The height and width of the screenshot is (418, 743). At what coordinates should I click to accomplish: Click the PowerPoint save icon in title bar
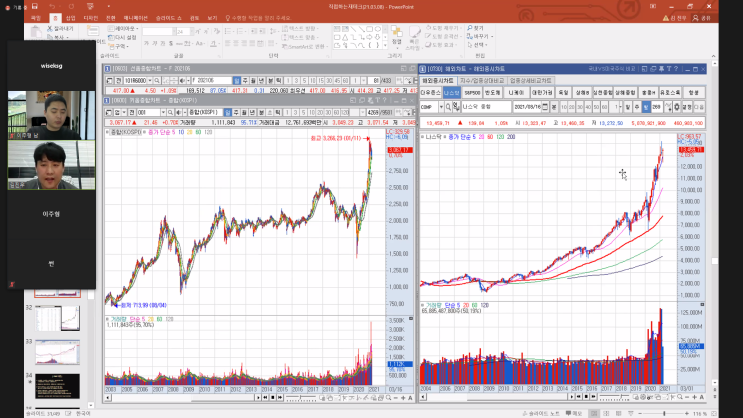[x=35, y=7]
